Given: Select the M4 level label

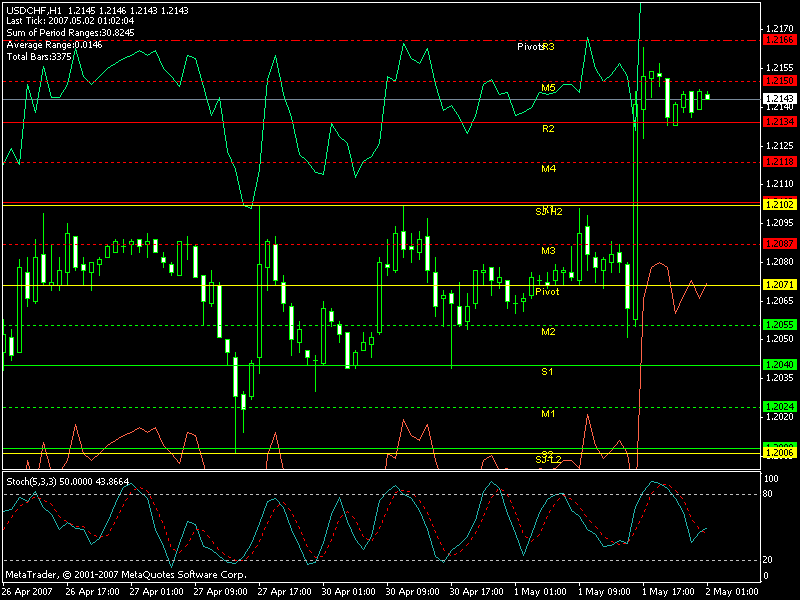Looking at the screenshot, I should (548, 169).
